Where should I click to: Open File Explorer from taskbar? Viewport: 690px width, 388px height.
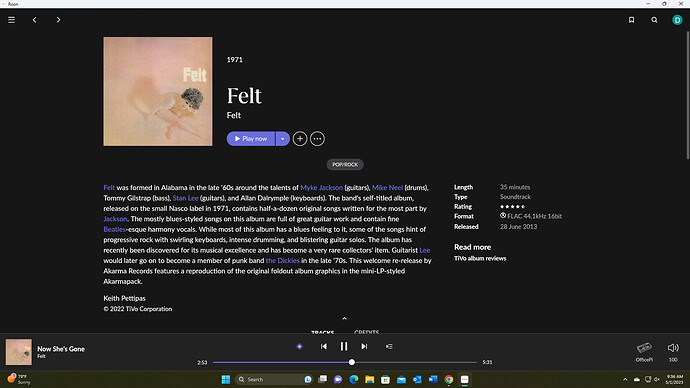(370, 379)
